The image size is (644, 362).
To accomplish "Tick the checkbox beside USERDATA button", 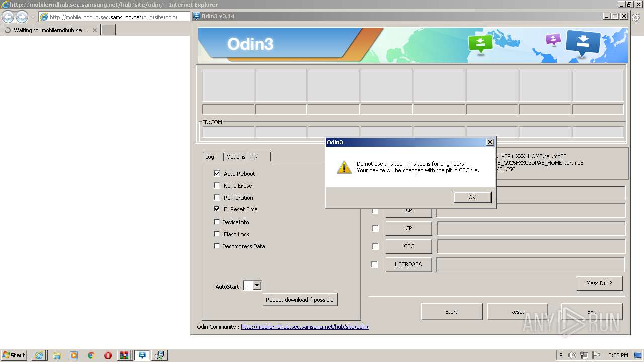I will click(374, 264).
